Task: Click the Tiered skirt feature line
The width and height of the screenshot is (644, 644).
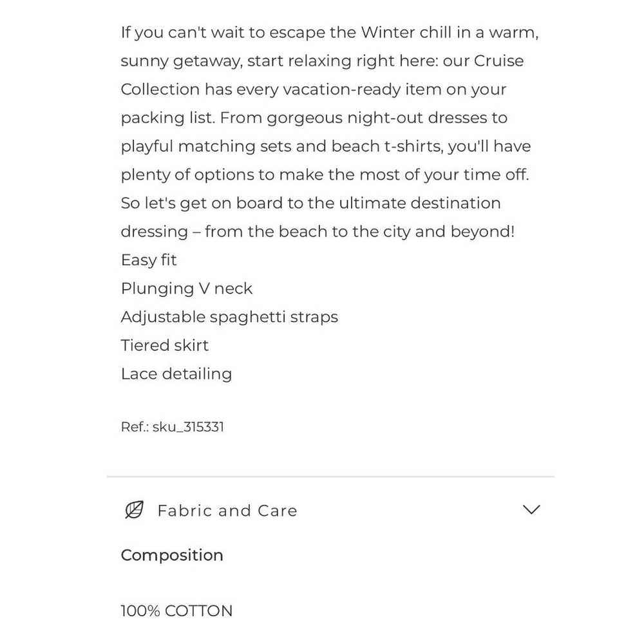Action: (x=165, y=345)
